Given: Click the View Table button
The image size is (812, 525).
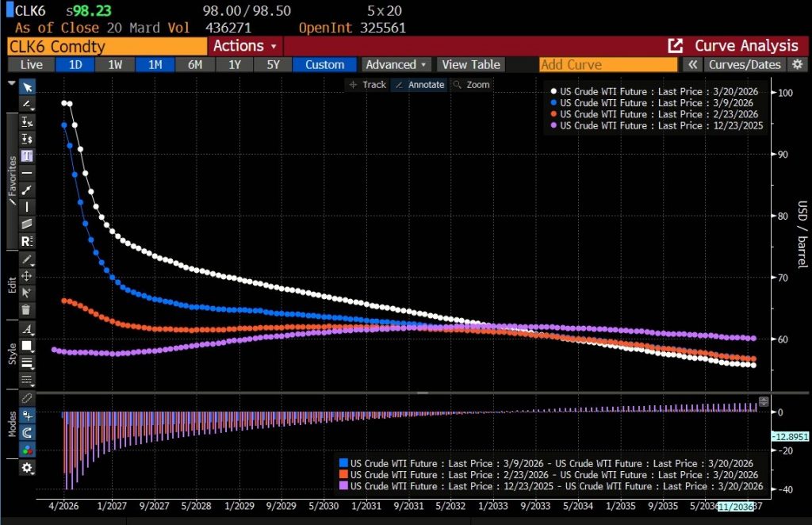Looking at the screenshot, I should [471, 65].
